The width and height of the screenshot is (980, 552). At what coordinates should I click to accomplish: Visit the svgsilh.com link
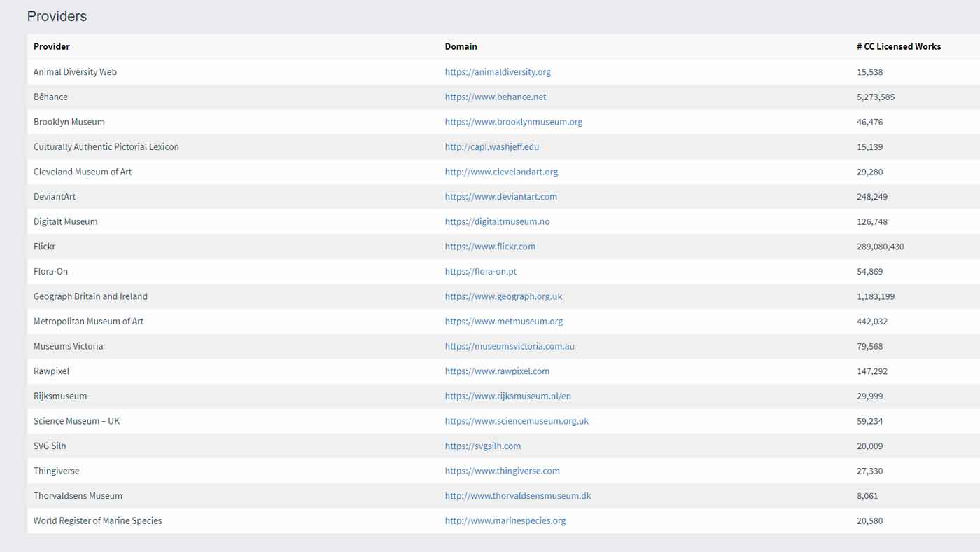click(x=483, y=446)
